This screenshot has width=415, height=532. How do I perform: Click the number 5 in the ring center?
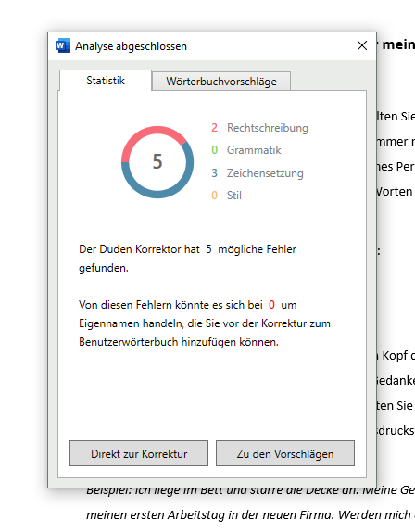click(157, 161)
